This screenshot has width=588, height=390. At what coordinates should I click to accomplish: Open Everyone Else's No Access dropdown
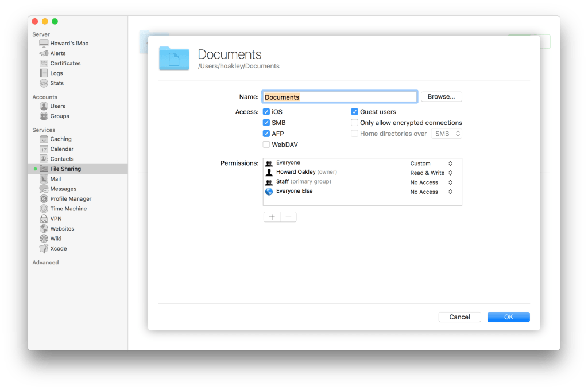tap(431, 192)
